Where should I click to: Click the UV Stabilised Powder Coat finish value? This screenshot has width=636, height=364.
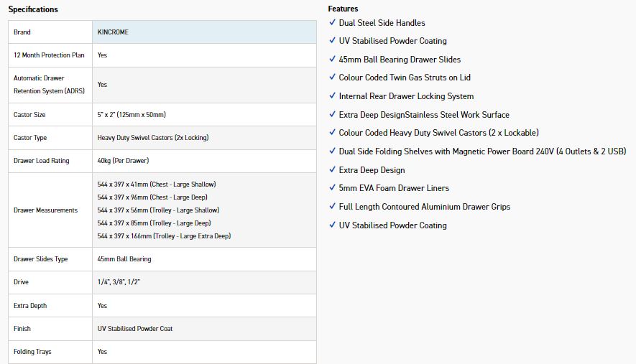click(135, 329)
